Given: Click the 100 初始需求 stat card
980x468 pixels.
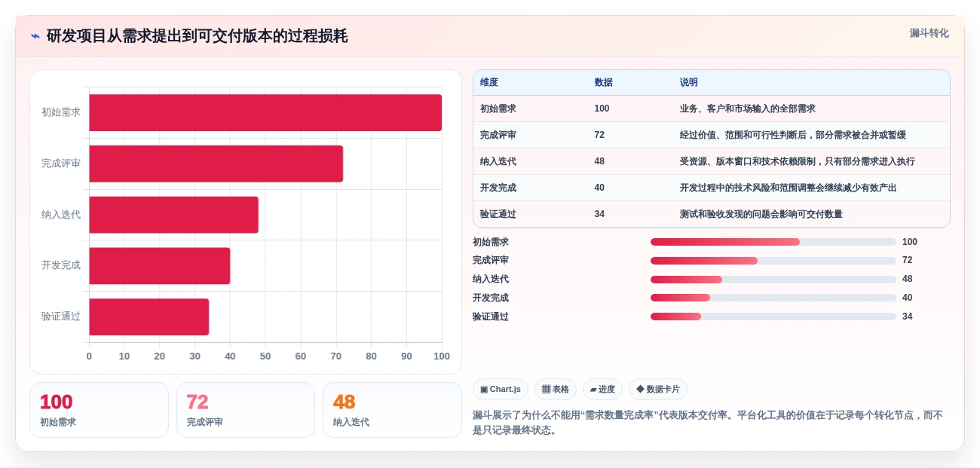Looking at the screenshot, I should tap(99, 410).
